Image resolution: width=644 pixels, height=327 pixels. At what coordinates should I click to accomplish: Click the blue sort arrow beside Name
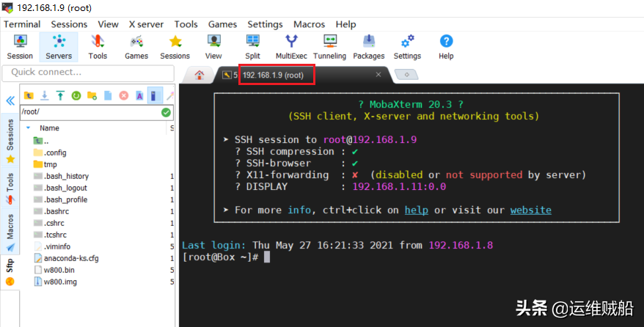[x=29, y=128]
